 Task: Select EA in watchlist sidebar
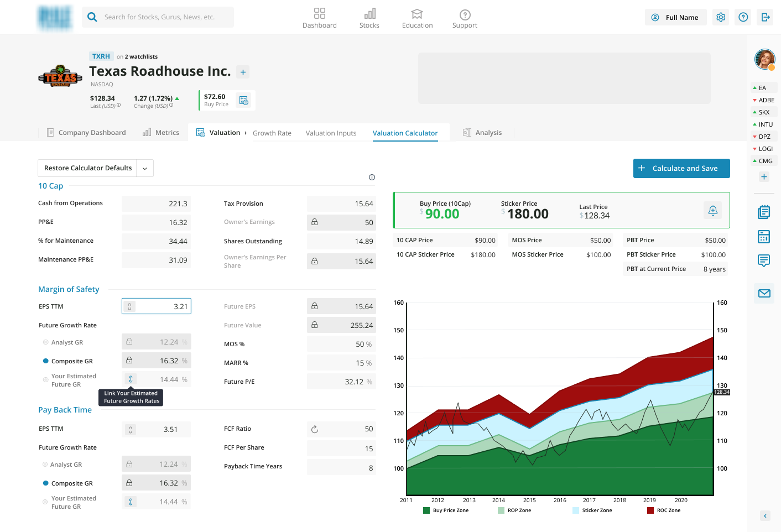pos(763,88)
